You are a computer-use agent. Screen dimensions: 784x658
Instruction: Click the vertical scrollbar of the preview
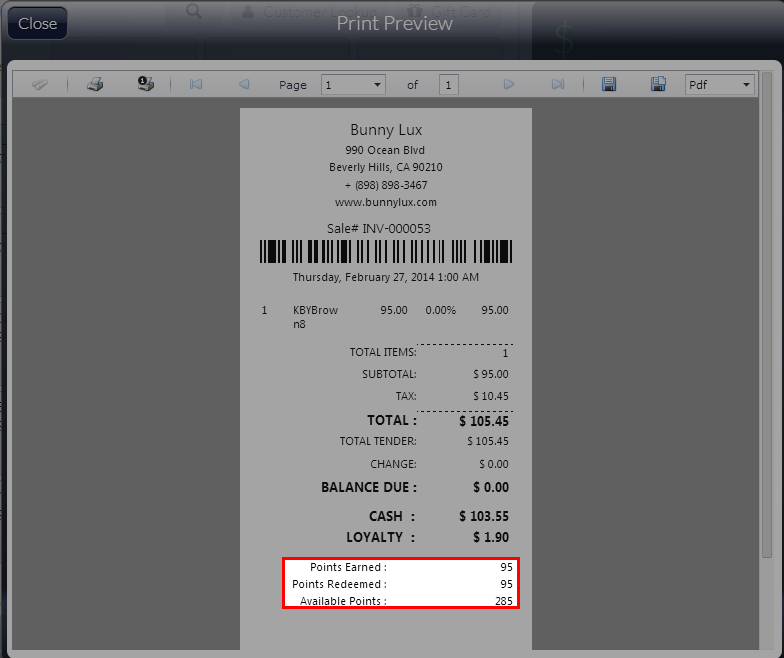766,300
